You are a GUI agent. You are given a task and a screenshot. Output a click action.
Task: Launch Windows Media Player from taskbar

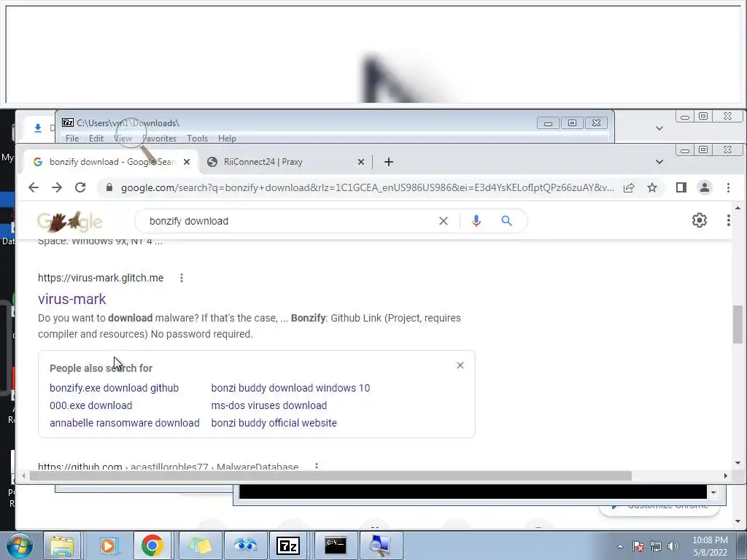(108, 545)
